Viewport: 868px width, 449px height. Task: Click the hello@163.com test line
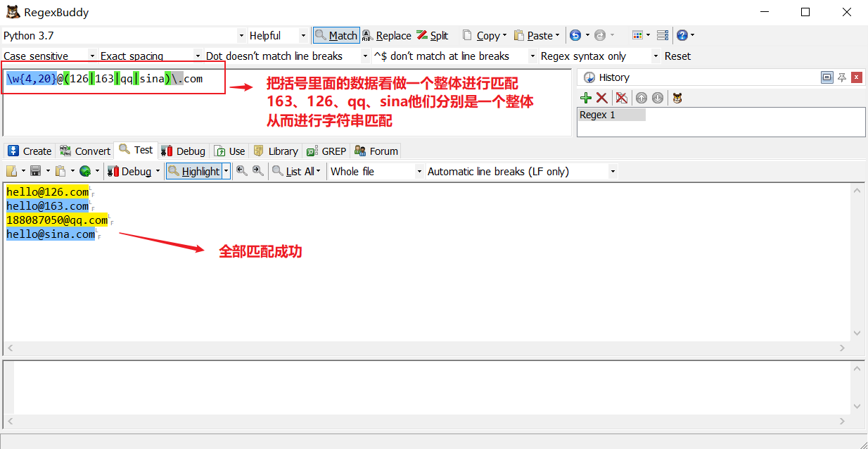pyautogui.click(x=48, y=205)
